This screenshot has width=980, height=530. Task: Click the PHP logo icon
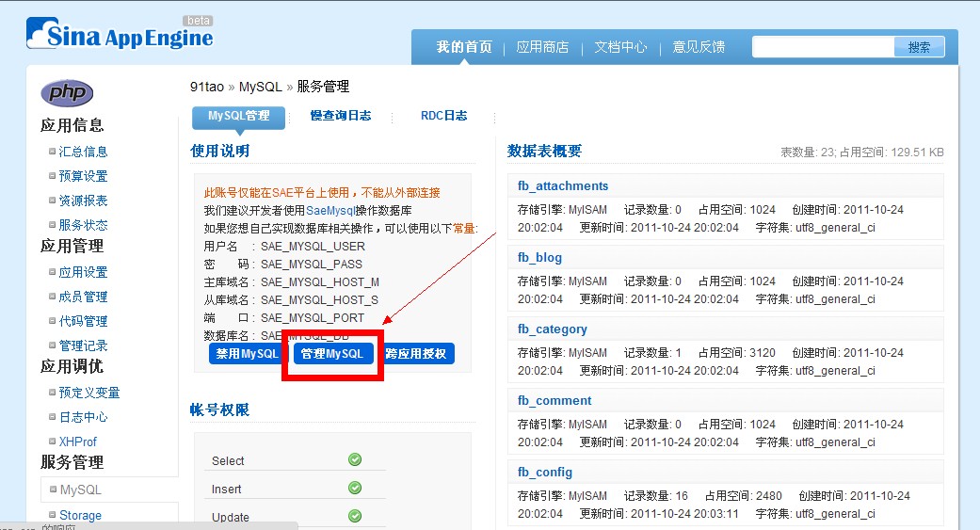point(67,93)
